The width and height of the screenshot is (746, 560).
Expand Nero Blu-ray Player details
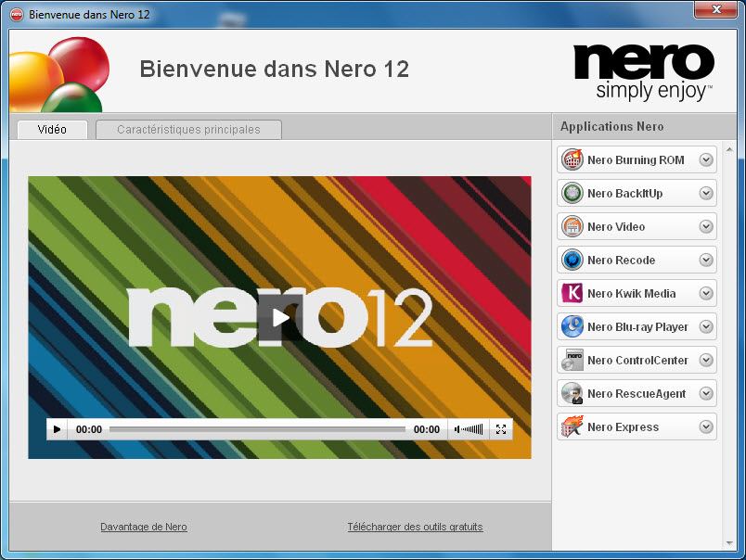click(x=706, y=326)
